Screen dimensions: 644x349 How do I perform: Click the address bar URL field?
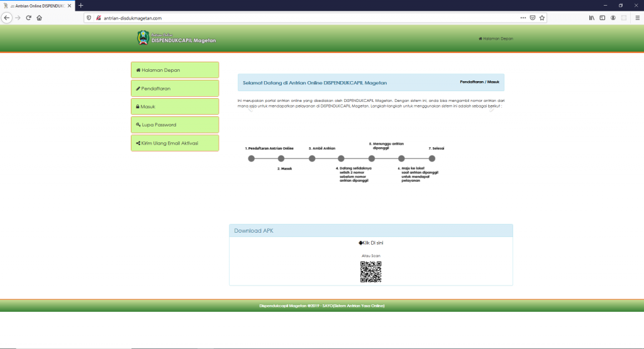click(302, 18)
